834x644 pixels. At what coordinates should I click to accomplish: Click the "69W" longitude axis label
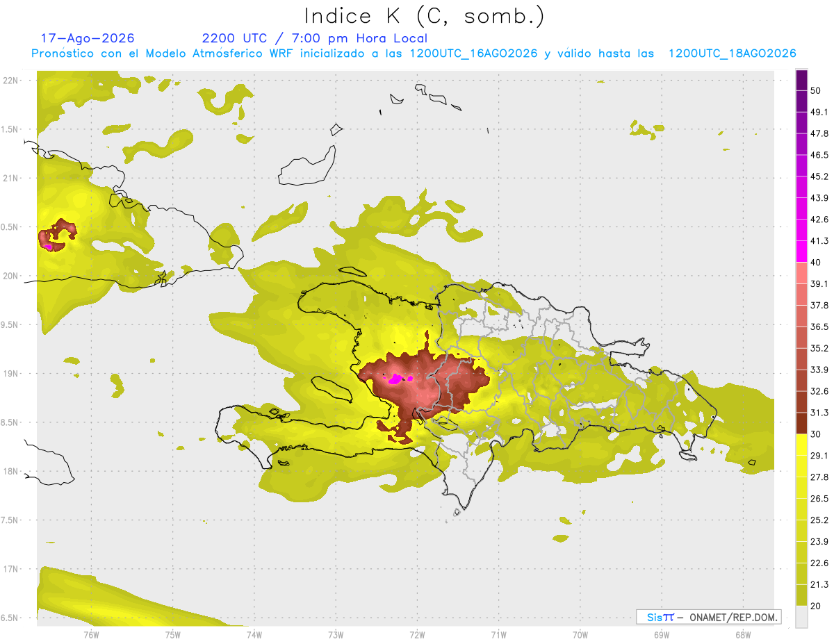coord(661,635)
